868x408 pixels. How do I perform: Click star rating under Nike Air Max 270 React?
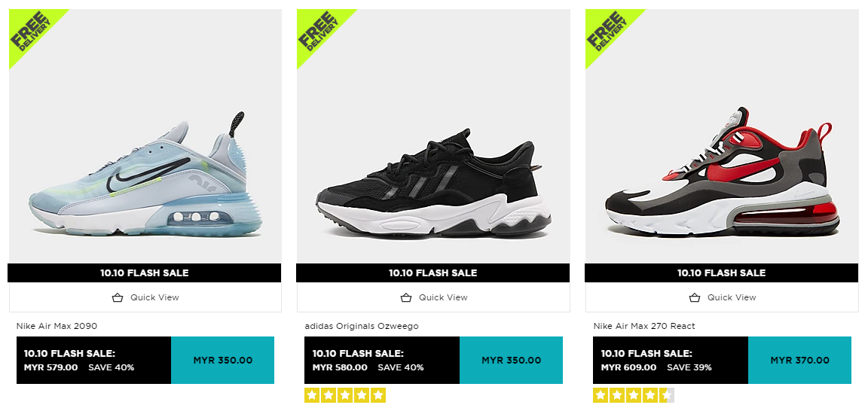point(633,395)
